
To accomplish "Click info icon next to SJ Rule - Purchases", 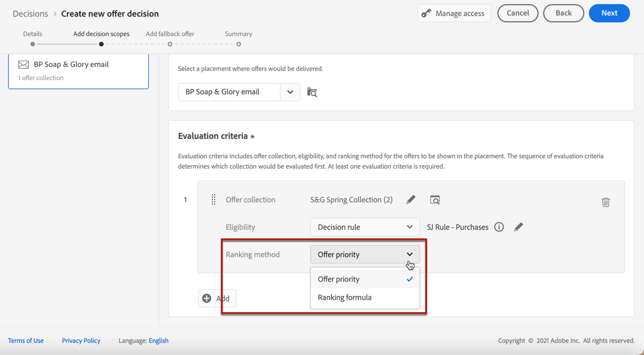I will [499, 227].
